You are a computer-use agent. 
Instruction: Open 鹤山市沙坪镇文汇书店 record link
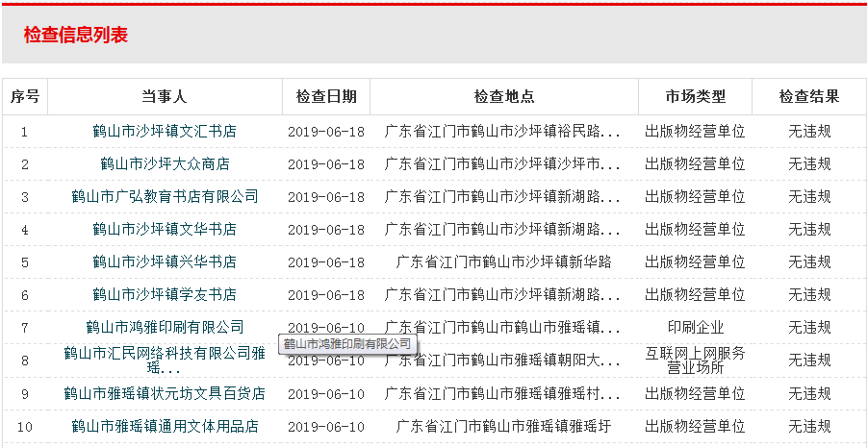tap(165, 132)
